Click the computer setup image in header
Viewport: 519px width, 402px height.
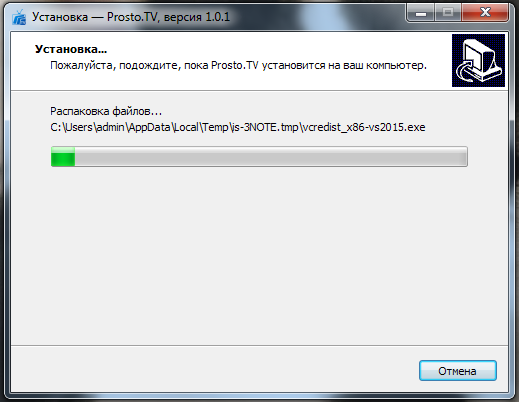pyautogui.click(x=478, y=60)
